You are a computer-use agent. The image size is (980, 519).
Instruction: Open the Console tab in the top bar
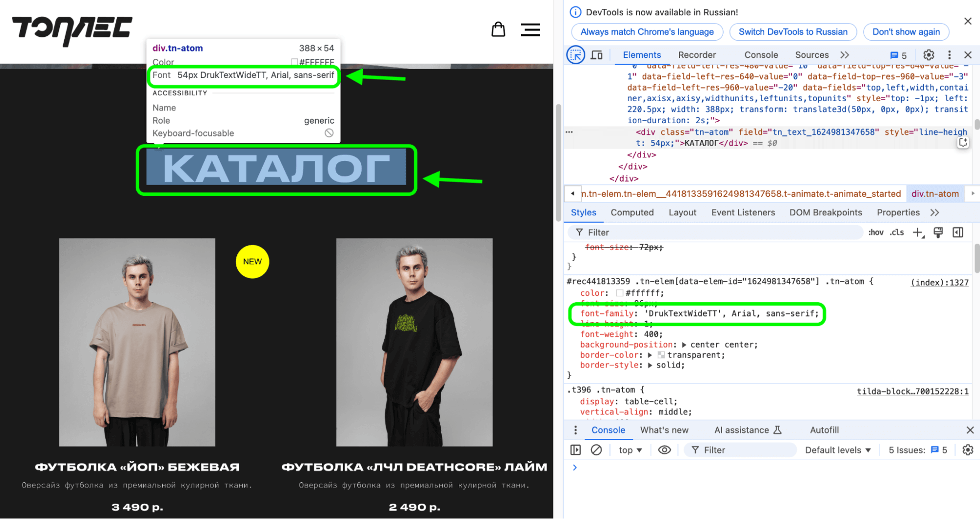[761, 55]
